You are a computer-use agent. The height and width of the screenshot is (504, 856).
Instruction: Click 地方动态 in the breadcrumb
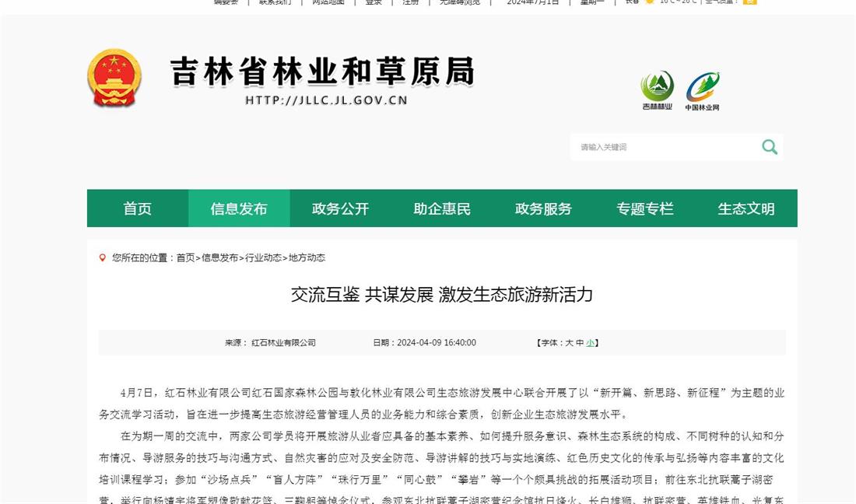(307, 257)
